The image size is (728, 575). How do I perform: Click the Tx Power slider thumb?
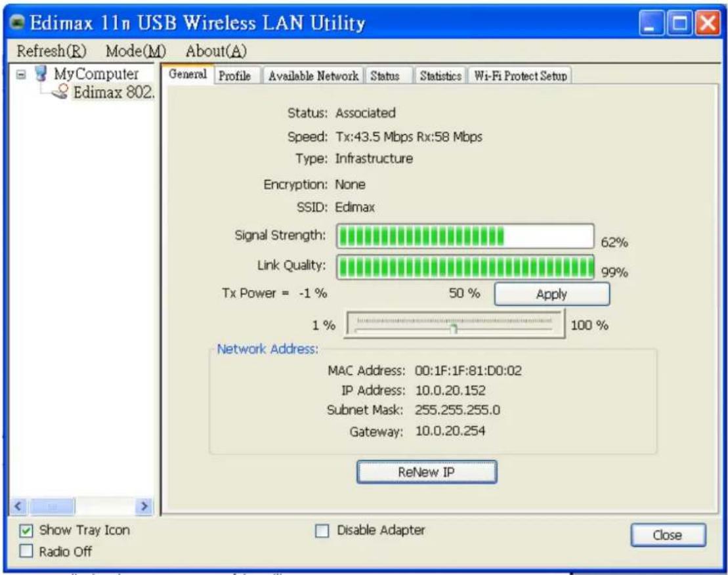tap(454, 329)
